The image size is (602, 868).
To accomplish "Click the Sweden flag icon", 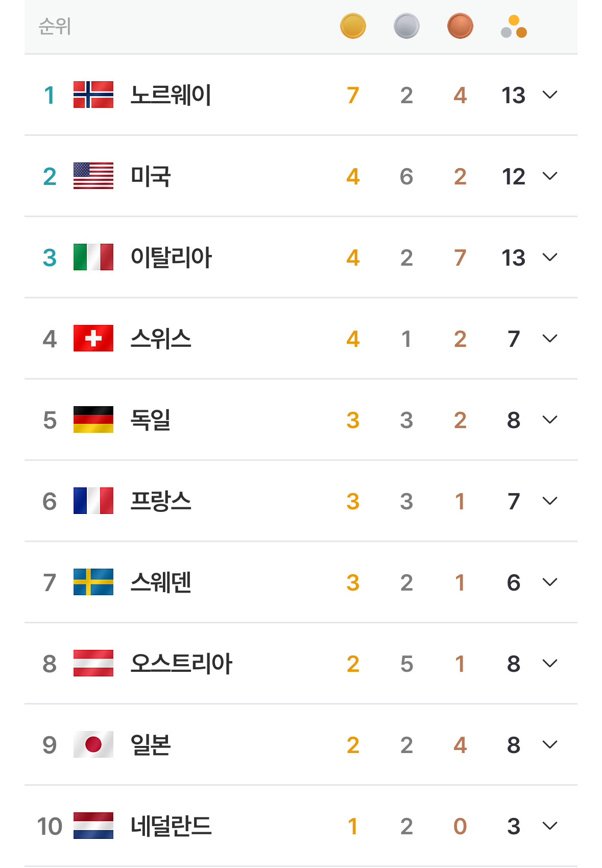I will [x=93, y=582].
